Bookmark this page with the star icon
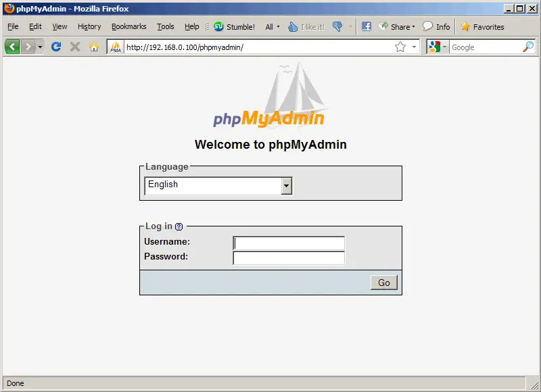The height and width of the screenshot is (392, 541). pos(400,47)
